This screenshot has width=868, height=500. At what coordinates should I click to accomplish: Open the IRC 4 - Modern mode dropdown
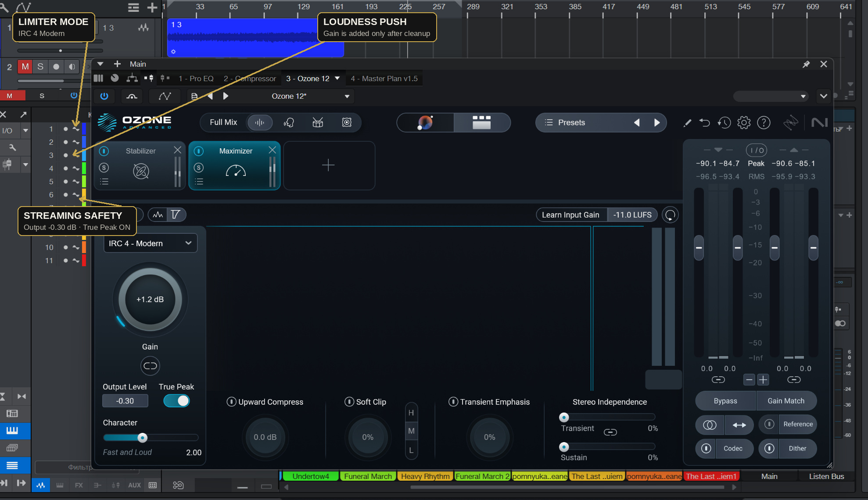coord(150,243)
